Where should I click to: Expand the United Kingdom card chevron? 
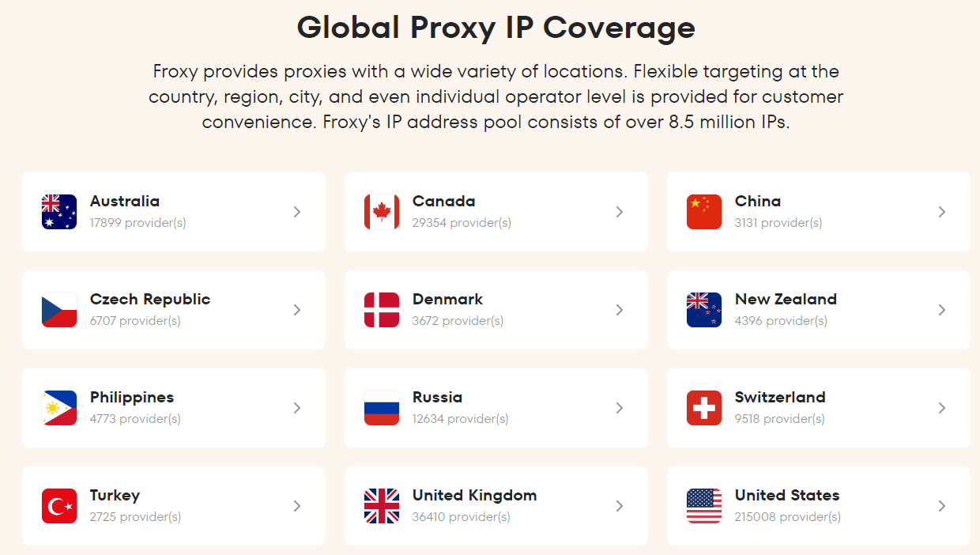tap(620, 506)
